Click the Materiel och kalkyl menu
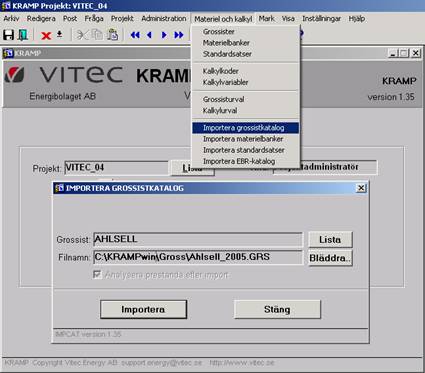 (223, 19)
